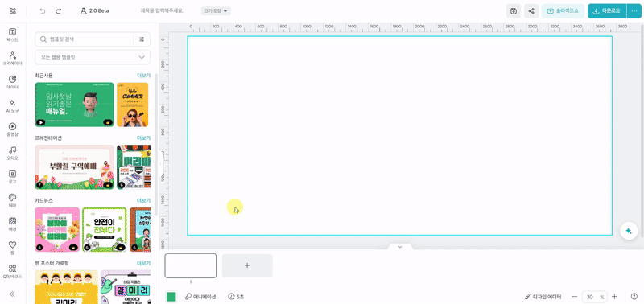
Task: Redo the last action
Action: pos(58,11)
